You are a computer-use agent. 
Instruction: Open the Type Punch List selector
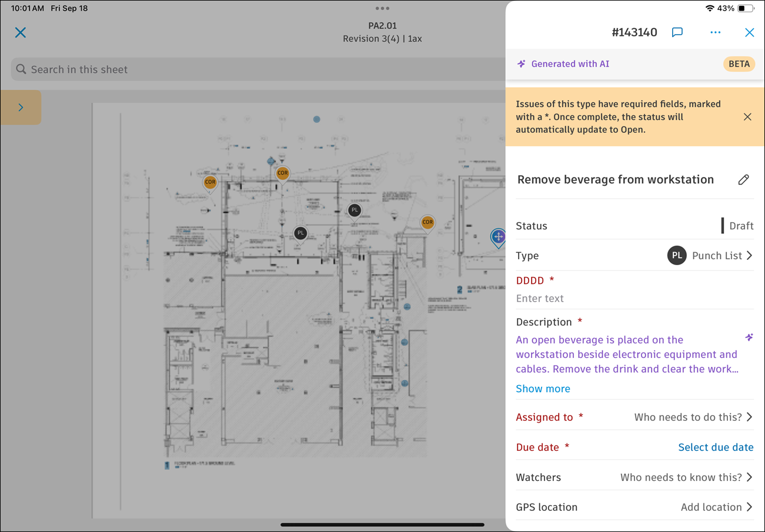coord(635,256)
